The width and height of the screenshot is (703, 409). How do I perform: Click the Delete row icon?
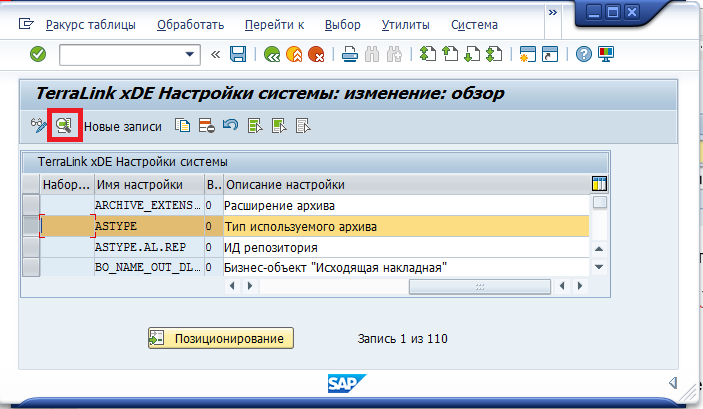tap(207, 126)
